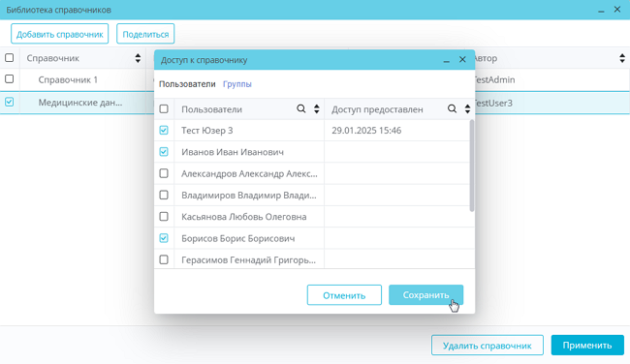Sort the Справочник column

click(x=138, y=58)
